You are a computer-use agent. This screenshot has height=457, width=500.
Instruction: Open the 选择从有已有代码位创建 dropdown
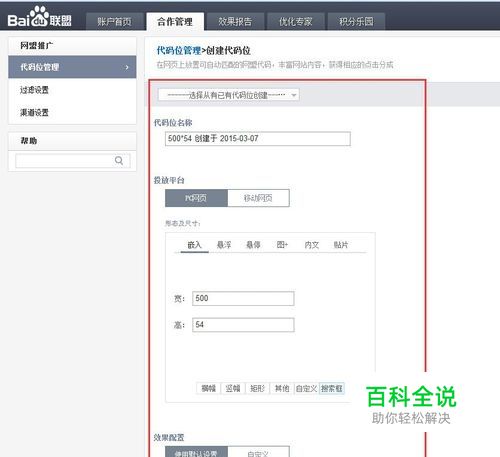pos(228,95)
